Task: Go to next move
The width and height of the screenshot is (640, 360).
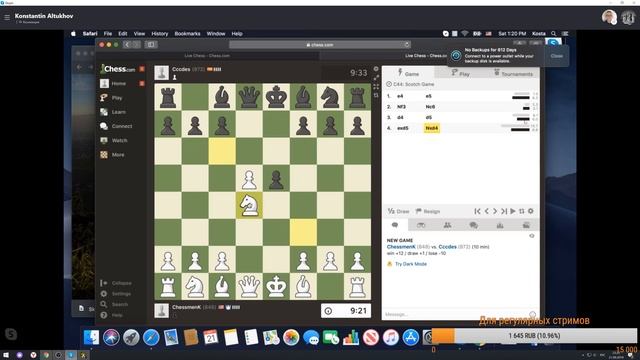Action: [x=495, y=211]
